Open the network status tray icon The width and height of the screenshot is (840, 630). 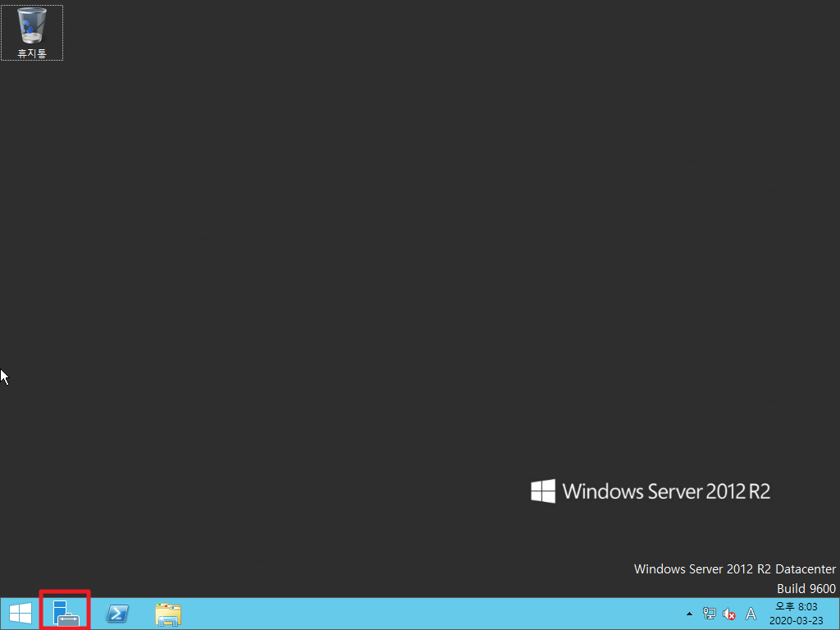tap(710, 614)
